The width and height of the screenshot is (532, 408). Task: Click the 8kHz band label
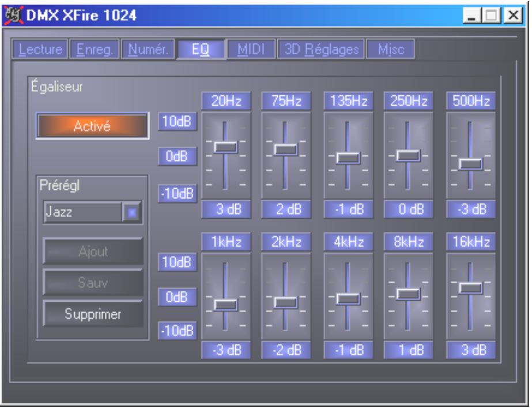point(409,242)
